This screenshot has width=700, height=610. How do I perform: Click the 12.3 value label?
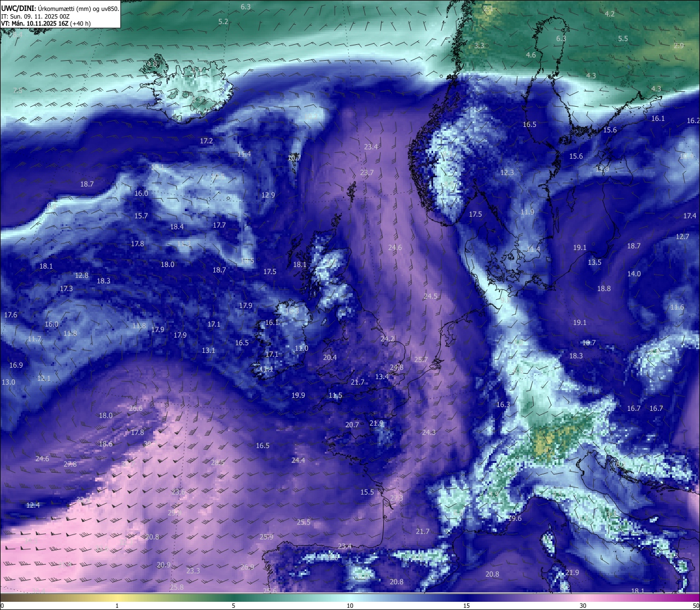(507, 172)
